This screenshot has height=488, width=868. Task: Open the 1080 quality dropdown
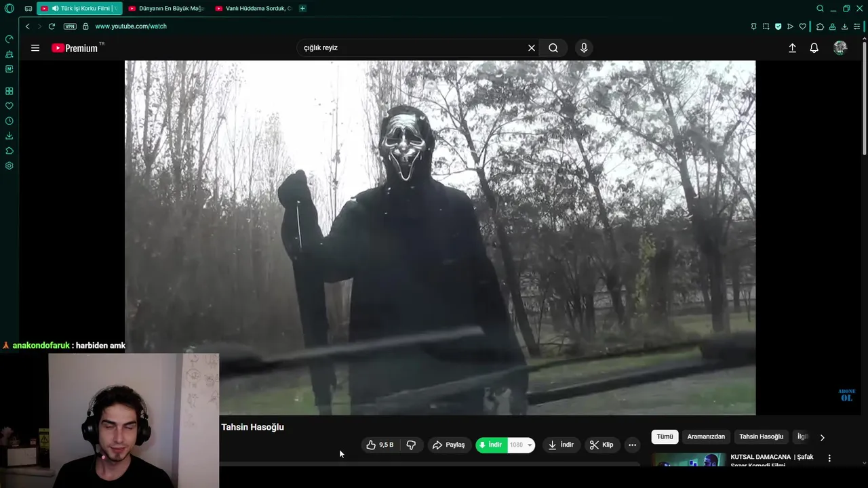click(521, 445)
